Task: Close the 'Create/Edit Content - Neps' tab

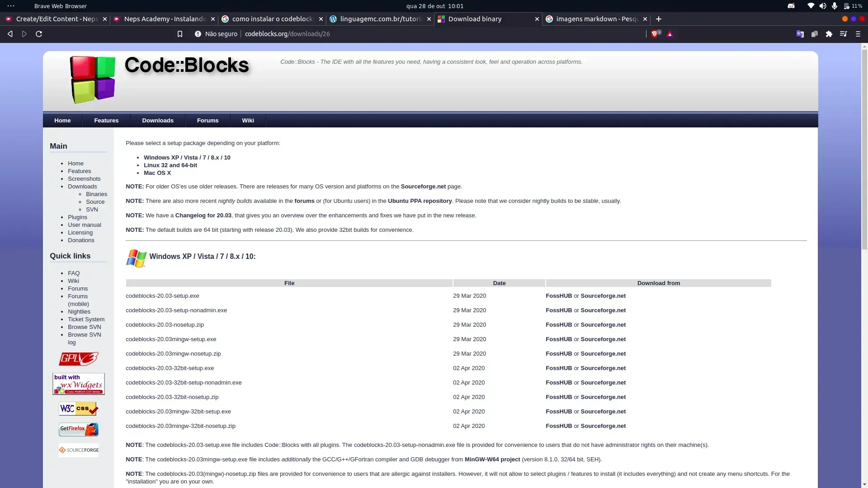Action: [105, 19]
